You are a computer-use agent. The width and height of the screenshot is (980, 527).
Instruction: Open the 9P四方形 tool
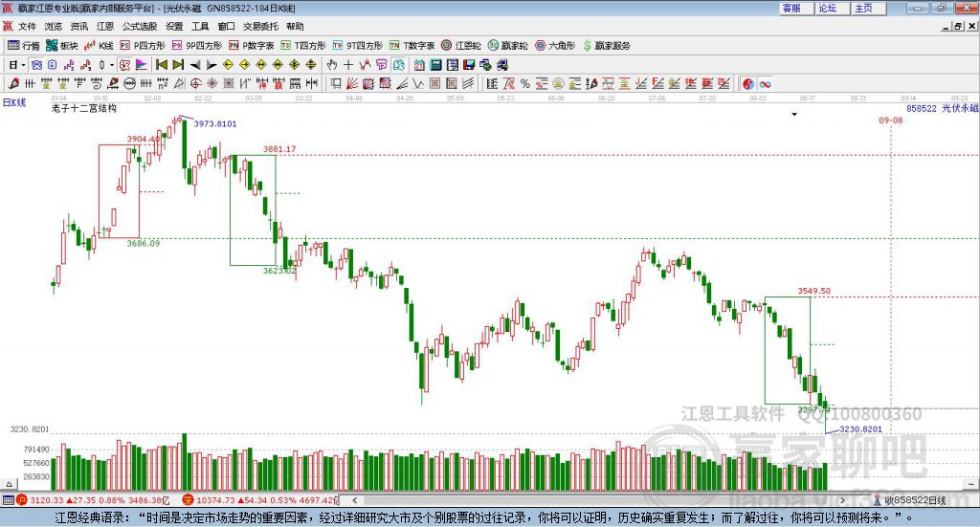pyautogui.click(x=196, y=46)
